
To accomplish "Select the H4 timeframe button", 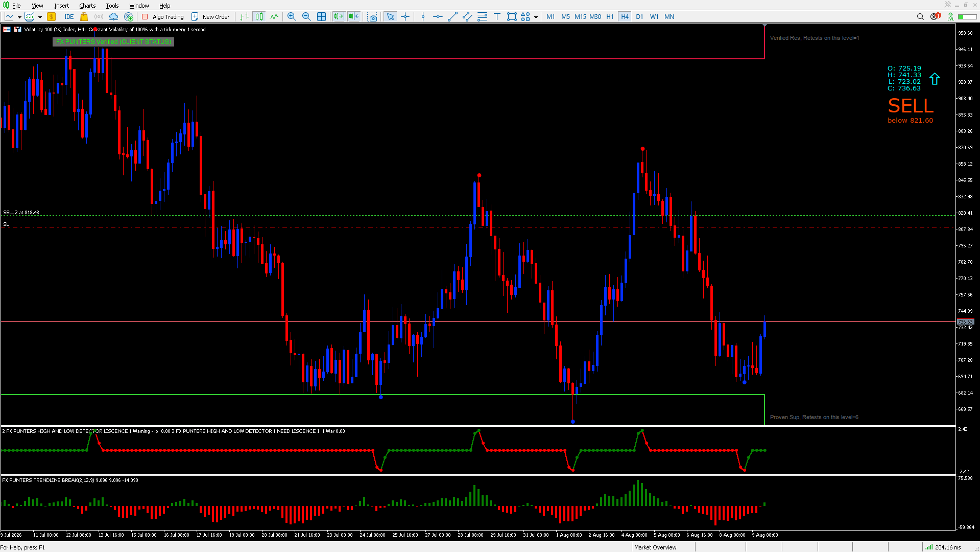I will 625,17.
